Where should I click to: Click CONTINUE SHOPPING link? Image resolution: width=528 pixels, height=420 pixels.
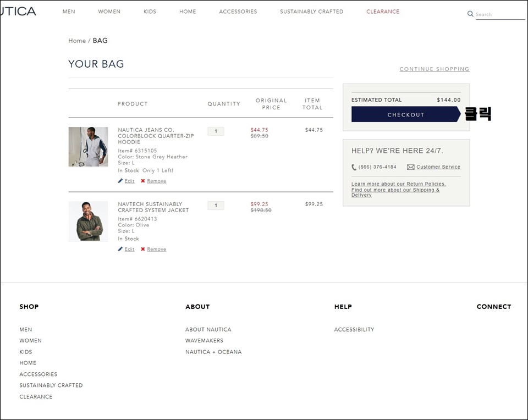[435, 69]
